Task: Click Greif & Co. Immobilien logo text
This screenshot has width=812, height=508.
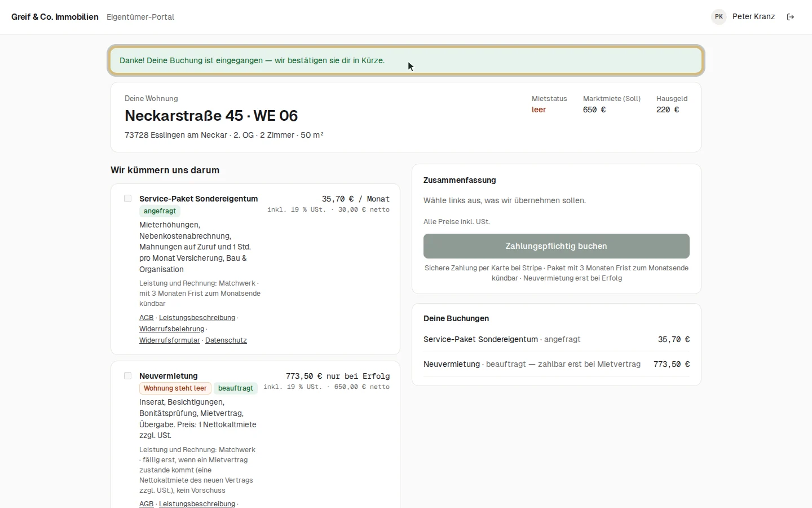Action: 55,17
